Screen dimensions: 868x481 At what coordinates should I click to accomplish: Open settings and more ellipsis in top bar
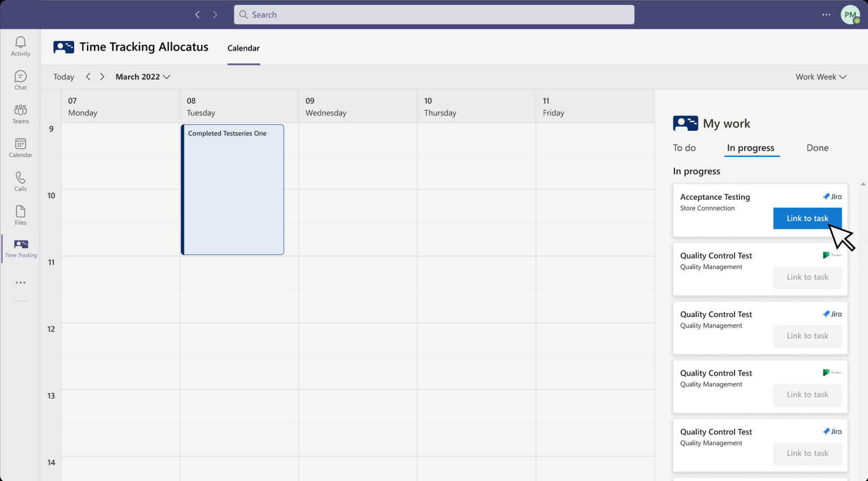[826, 15]
